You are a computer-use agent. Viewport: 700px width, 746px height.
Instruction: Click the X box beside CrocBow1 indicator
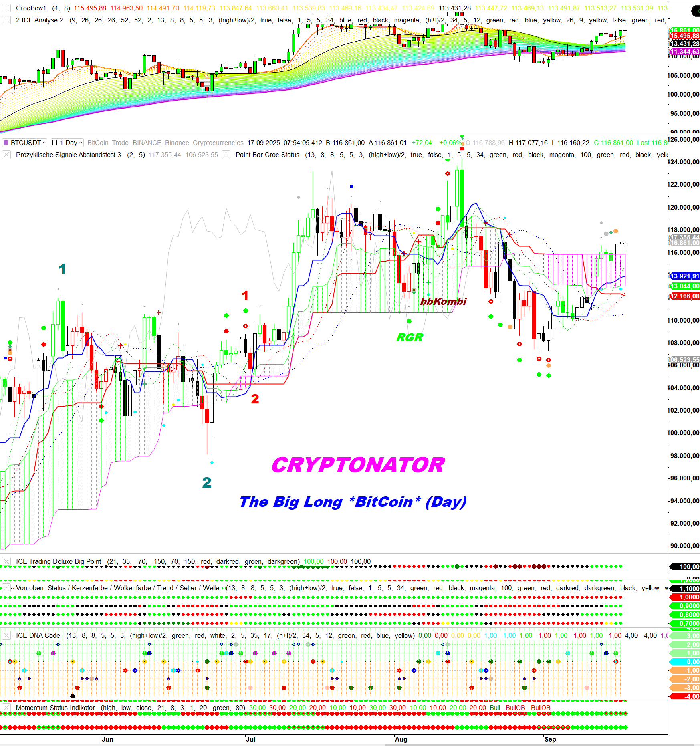pos(6,8)
